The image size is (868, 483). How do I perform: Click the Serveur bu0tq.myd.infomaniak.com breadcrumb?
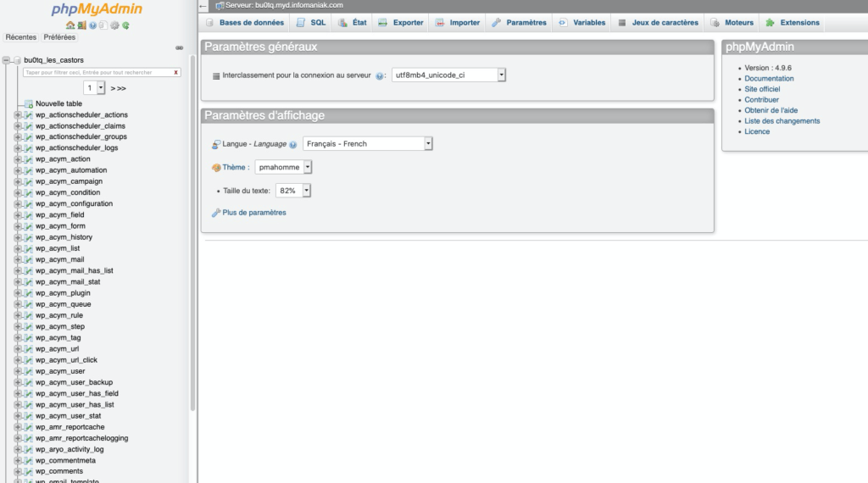click(284, 6)
